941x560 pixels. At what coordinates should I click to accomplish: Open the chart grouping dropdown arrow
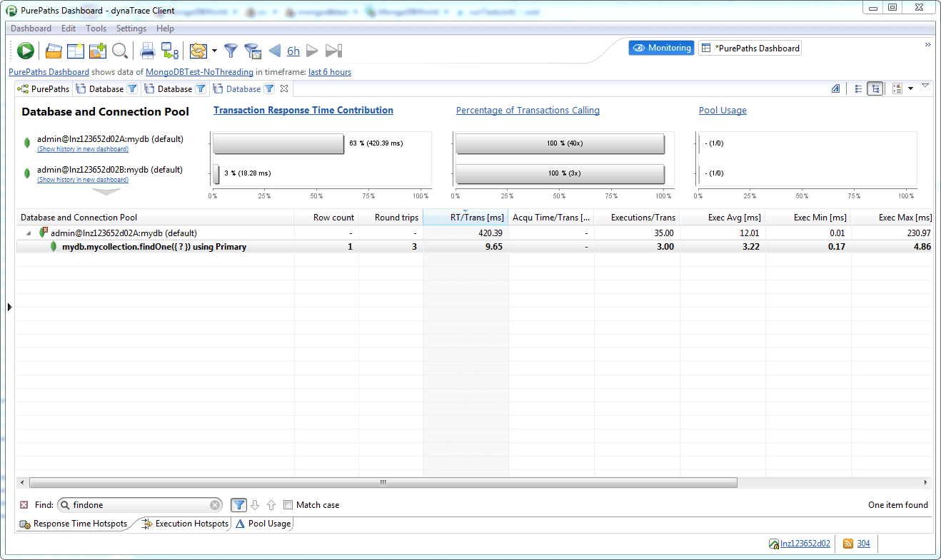coord(910,88)
